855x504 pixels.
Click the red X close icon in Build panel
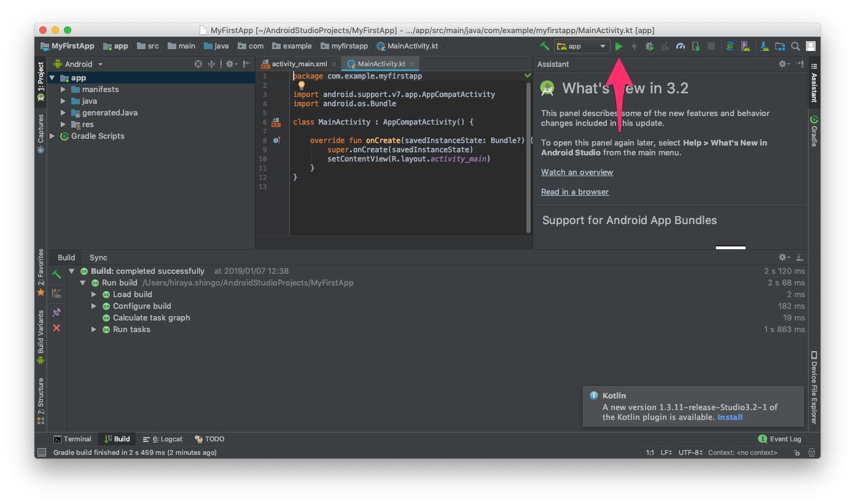click(57, 328)
